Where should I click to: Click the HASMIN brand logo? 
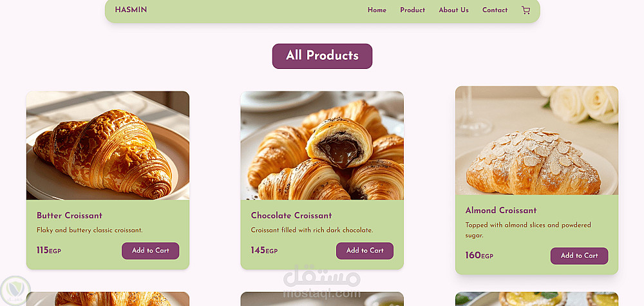tap(131, 10)
